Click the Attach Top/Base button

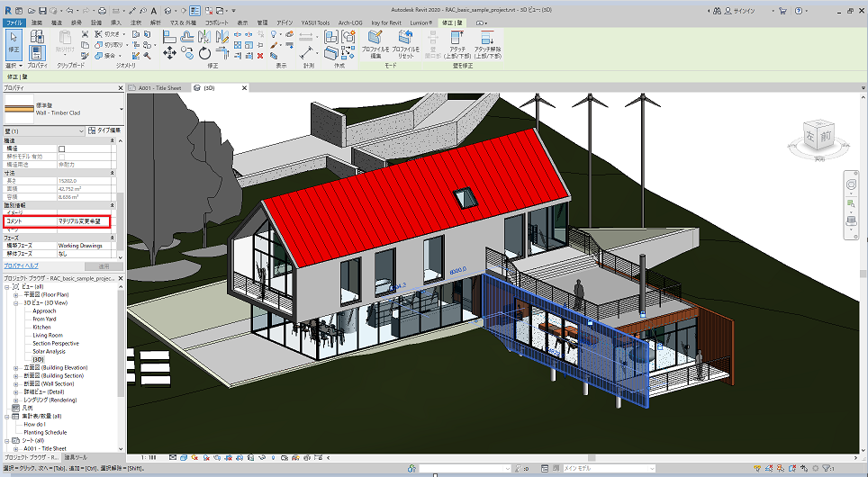[457, 44]
